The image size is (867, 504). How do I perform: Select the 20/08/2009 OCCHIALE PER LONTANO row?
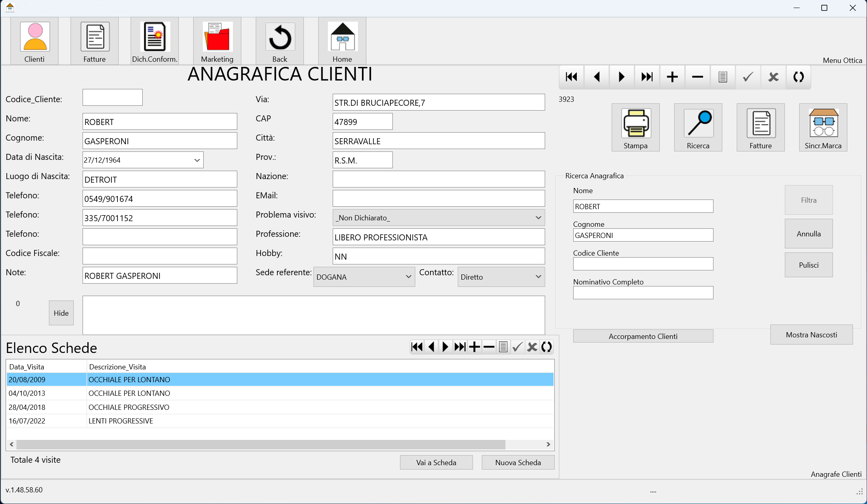[280, 379]
